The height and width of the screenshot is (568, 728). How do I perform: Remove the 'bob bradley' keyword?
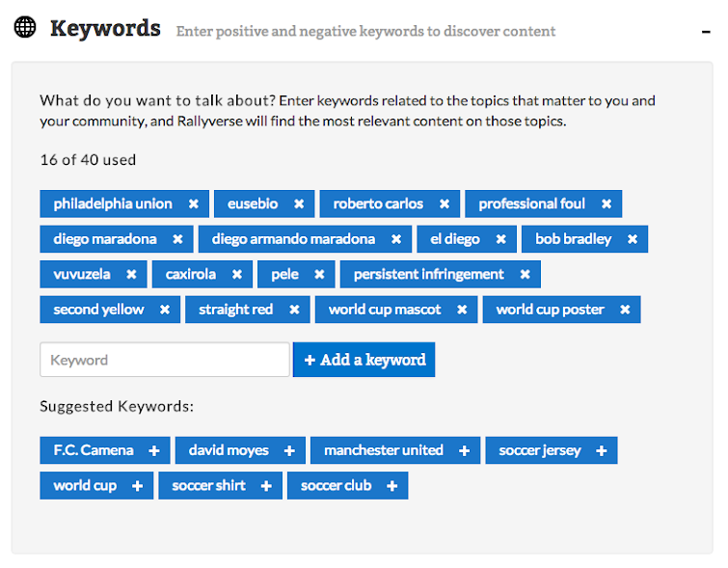coord(633,239)
